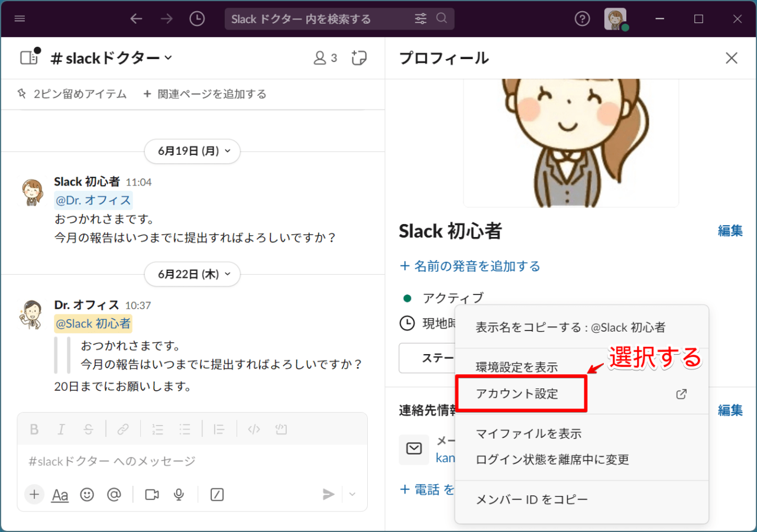Insert a code block in composer
This screenshot has width=757, height=532.
click(x=281, y=429)
